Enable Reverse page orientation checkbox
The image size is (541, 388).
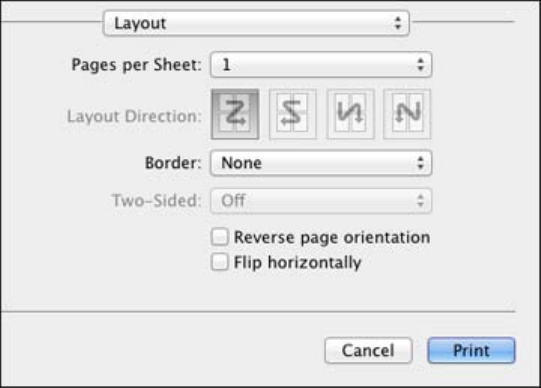[220, 237]
